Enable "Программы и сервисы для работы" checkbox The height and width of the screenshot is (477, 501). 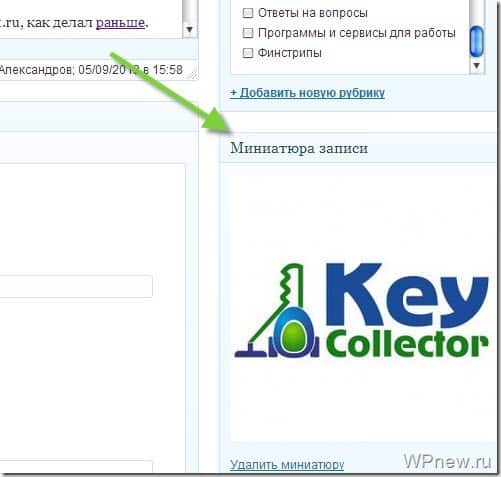[x=248, y=33]
